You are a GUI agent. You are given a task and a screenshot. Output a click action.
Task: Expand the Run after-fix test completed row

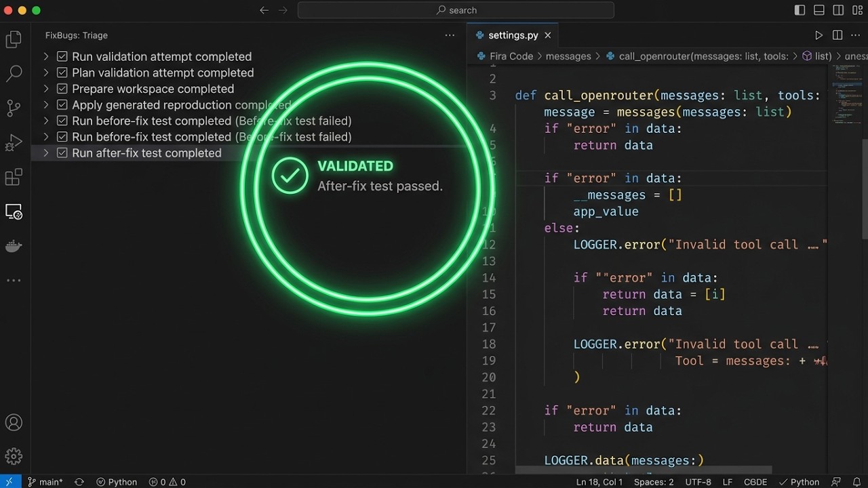point(46,153)
